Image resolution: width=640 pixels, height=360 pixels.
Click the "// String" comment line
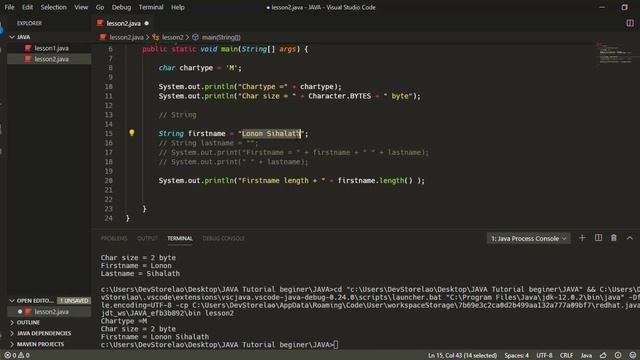(178, 115)
